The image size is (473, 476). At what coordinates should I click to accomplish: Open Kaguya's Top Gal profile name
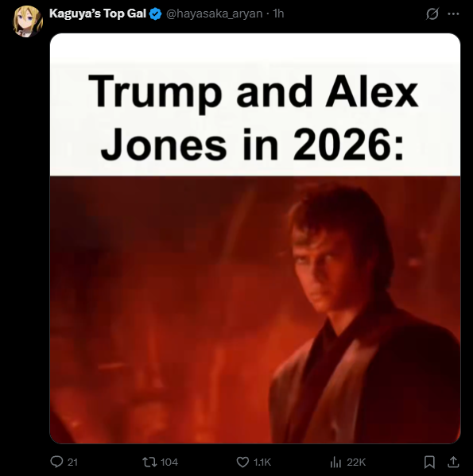98,14
